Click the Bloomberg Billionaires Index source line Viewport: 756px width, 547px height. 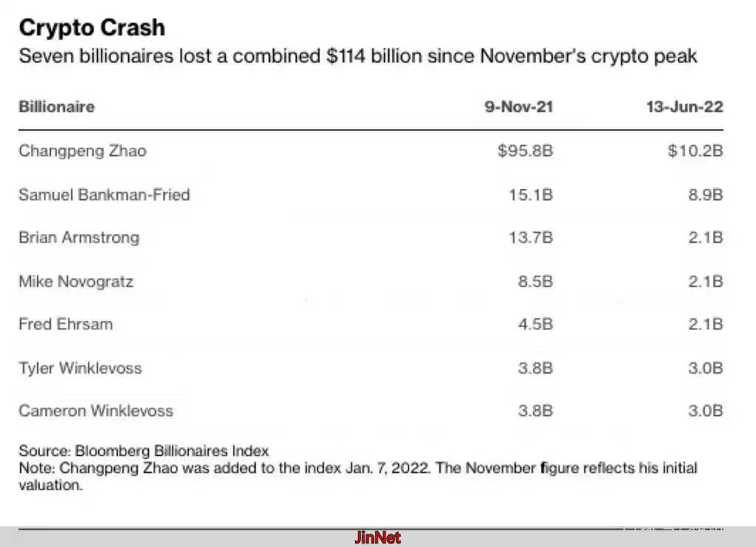click(144, 450)
